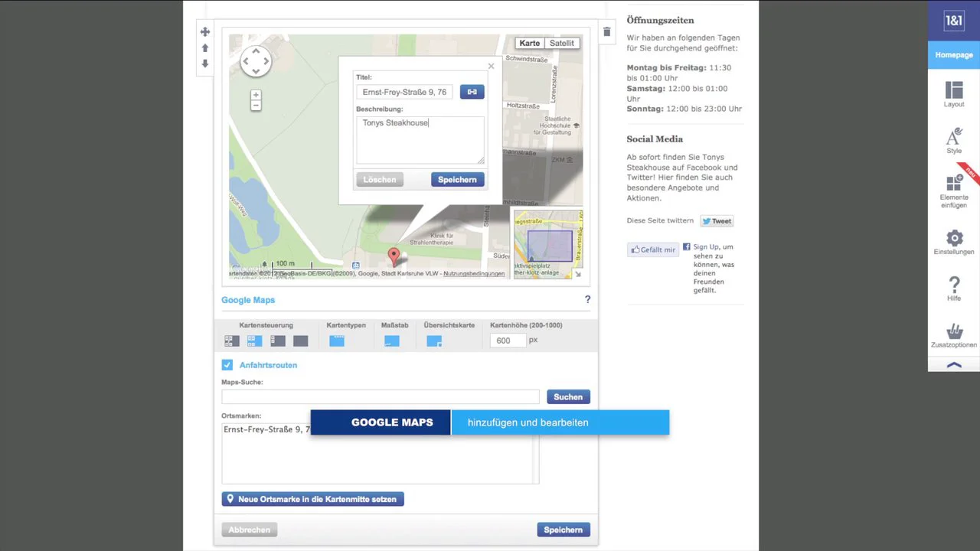The image size is (980, 551).
Task: Collapse the sidebar with the bottom chevron
Action: (954, 365)
